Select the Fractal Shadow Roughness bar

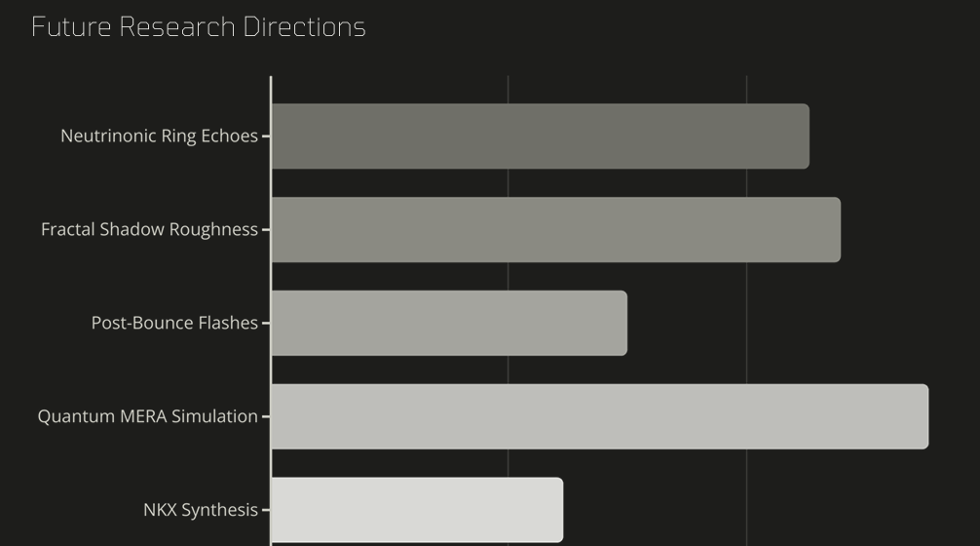[556, 229]
